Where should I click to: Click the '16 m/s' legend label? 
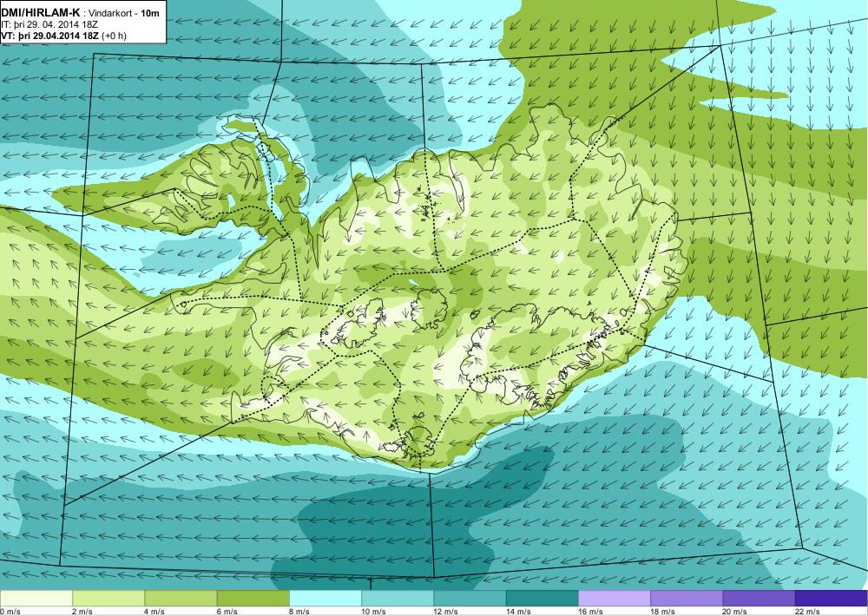coord(590,612)
